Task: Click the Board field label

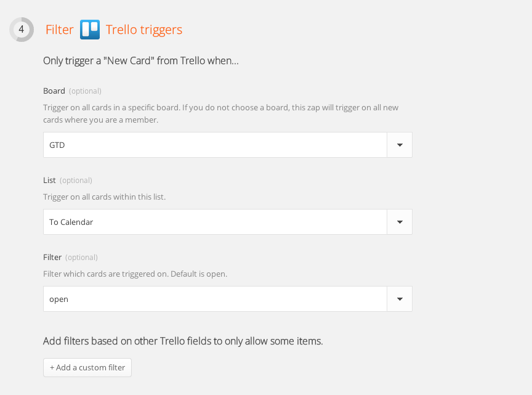Action: 54,91
